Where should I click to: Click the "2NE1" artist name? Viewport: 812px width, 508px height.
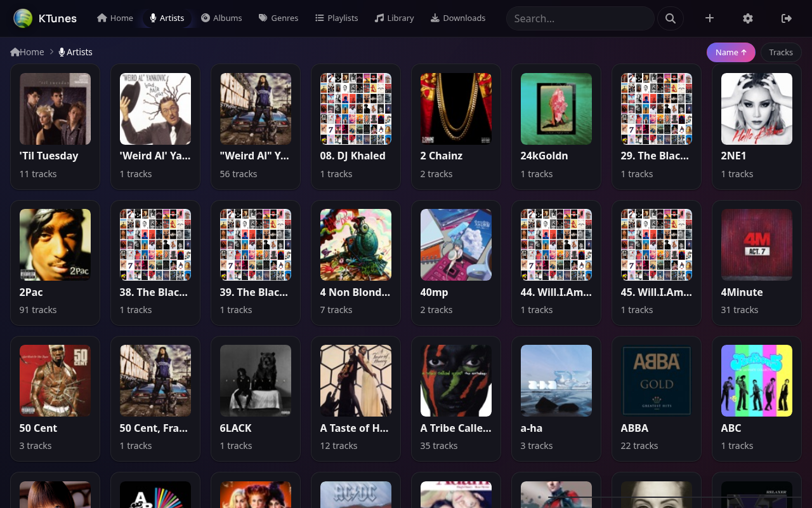point(734,156)
